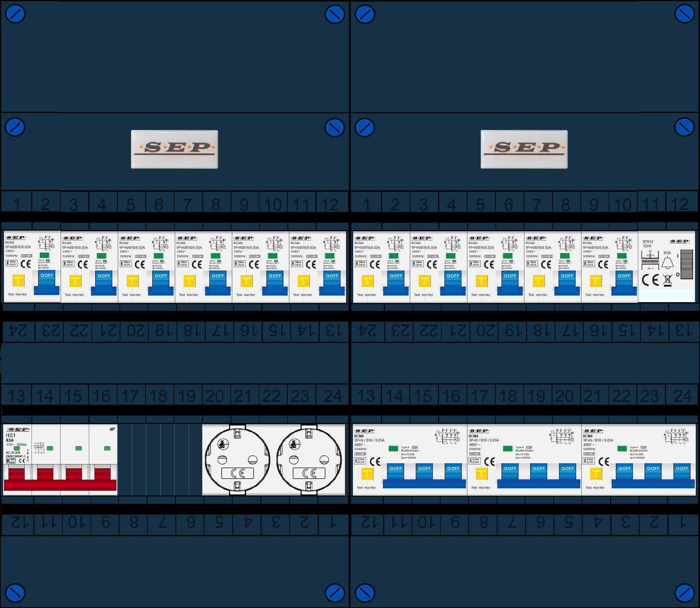Push yellow T test button on RCM4 at slots 13-16

pos(367,474)
